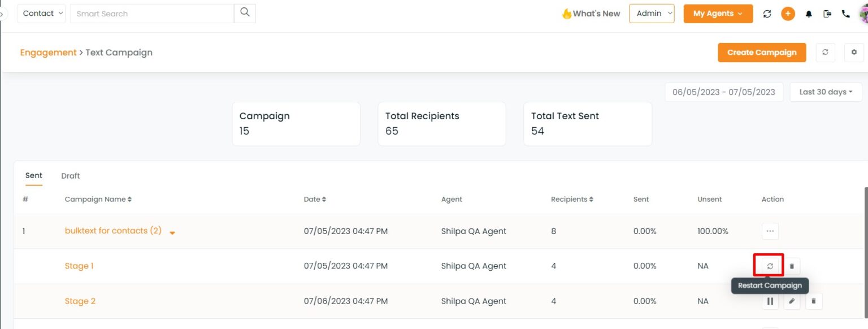Click the Smart Search input field

point(152,14)
